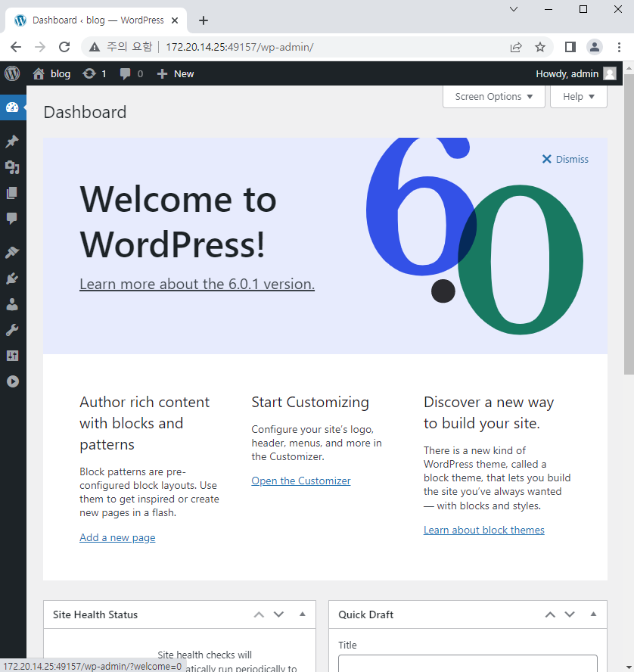The image size is (634, 672).
Task: Open Chrome three-dot menu
Action: tap(619, 47)
